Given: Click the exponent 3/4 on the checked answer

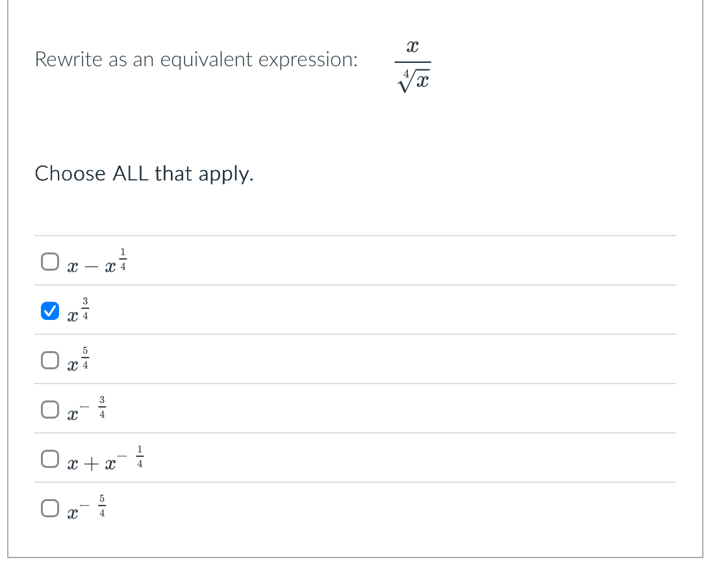Looking at the screenshot, I should (85, 307).
